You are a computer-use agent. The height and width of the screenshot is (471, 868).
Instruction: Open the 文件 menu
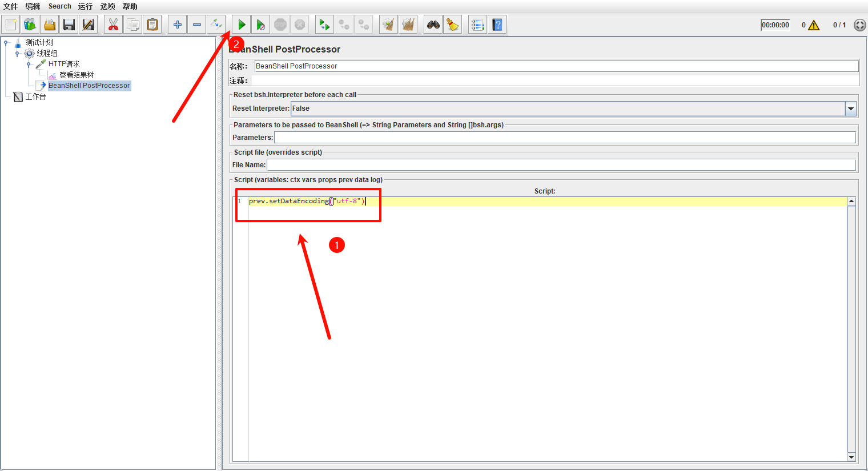coord(11,6)
